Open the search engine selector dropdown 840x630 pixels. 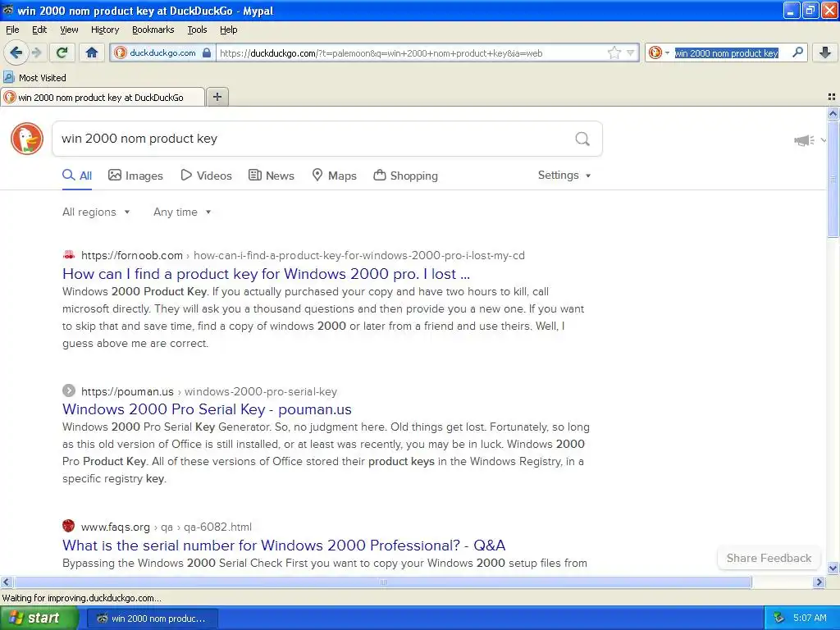pyautogui.click(x=659, y=52)
